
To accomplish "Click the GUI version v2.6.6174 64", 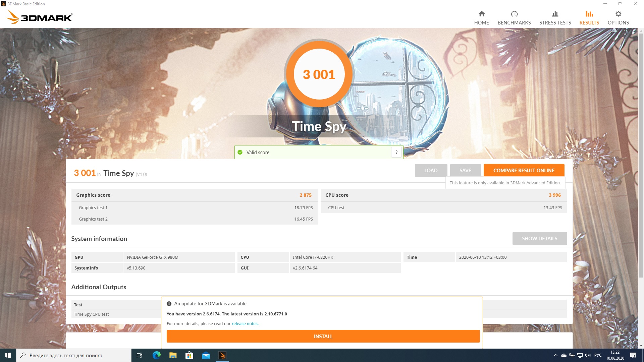I will pos(305,268).
